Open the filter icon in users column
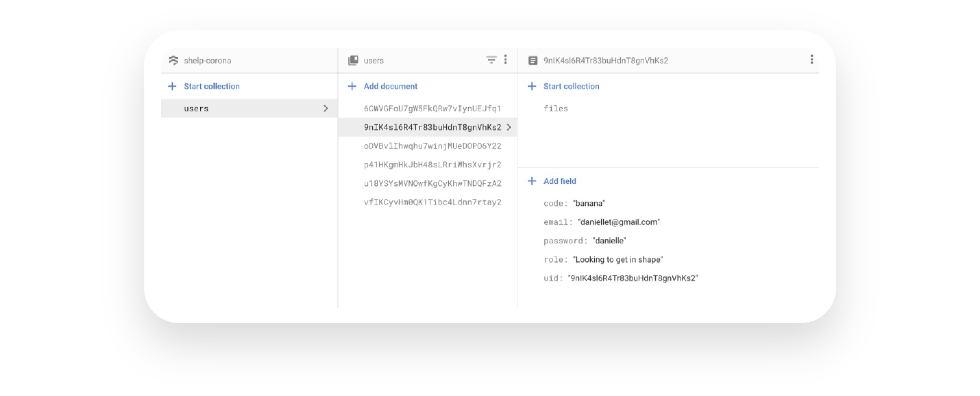980x396 pixels. coord(491,60)
